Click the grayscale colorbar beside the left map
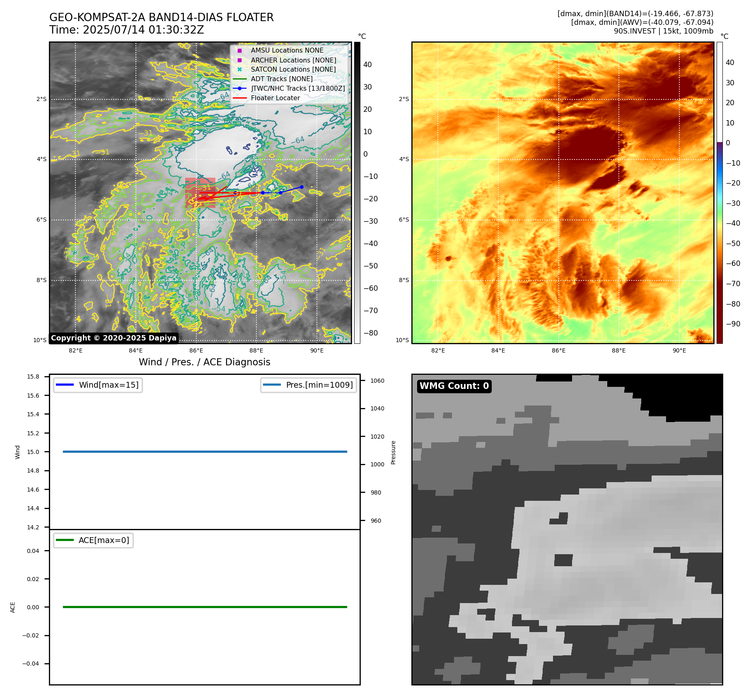This screenshot has width=751, height=700. click(x=357, y=193)
